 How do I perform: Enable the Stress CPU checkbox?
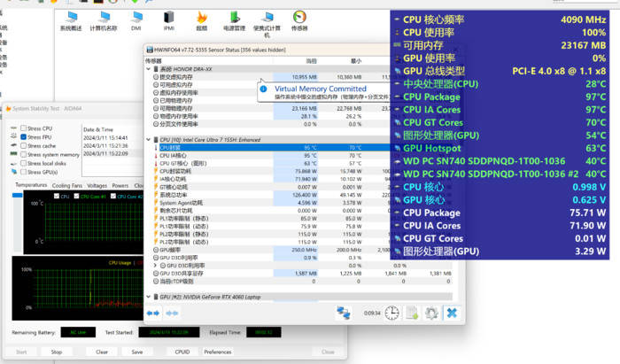pyautogui.click(x=24, y=128)
